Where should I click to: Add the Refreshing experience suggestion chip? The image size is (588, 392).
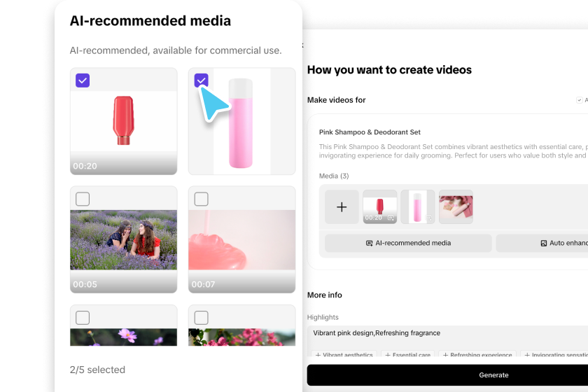477,354
